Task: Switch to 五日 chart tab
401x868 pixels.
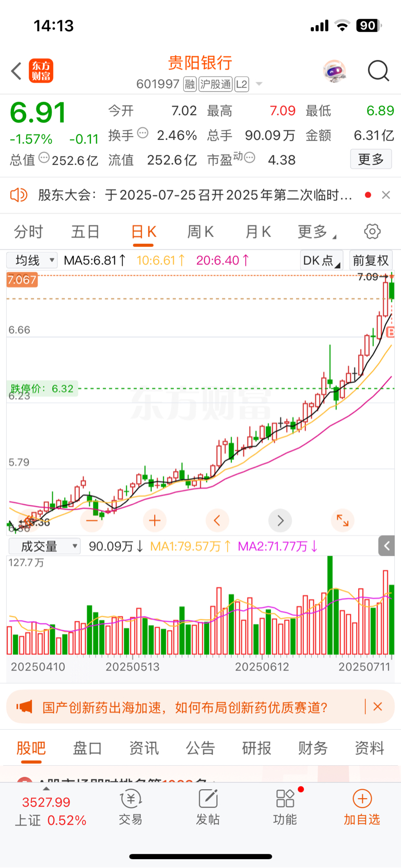Action: (x=85, y=232)
